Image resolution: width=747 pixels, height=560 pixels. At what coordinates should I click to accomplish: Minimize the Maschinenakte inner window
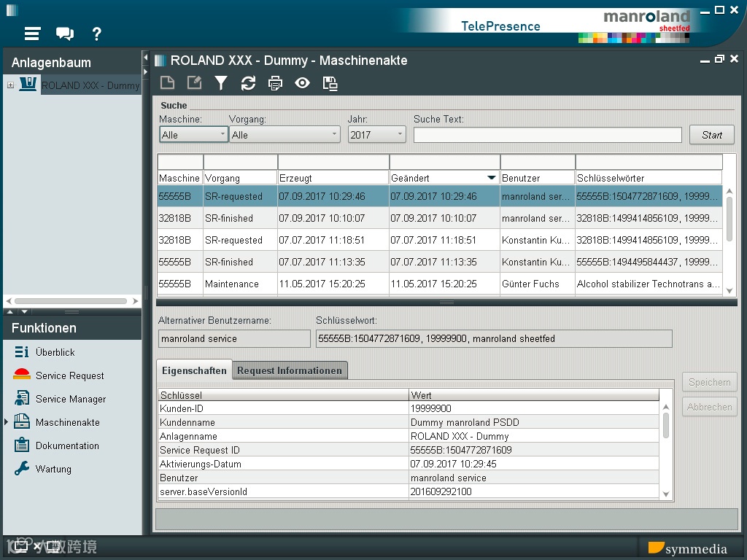pyautogui.click(x=705, y=60)
